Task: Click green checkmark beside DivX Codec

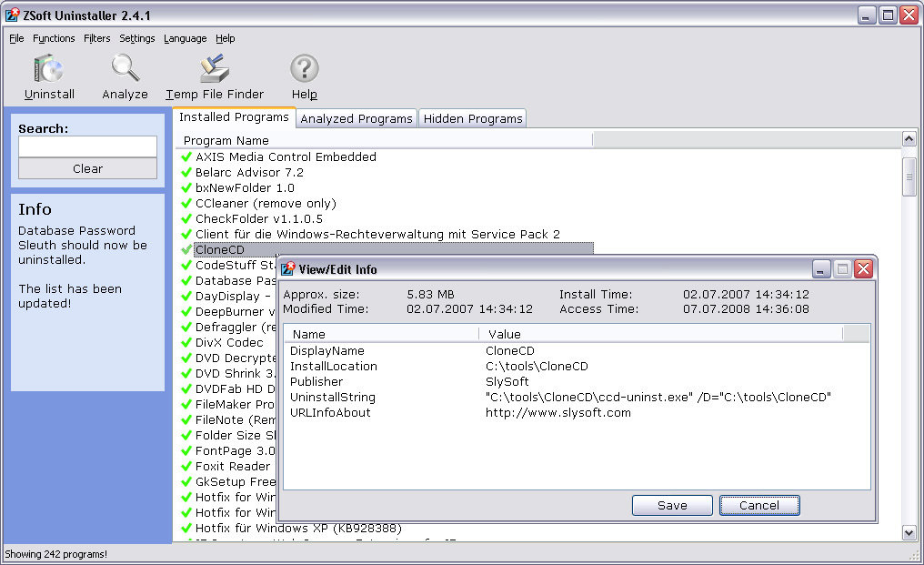Action: 186,343
